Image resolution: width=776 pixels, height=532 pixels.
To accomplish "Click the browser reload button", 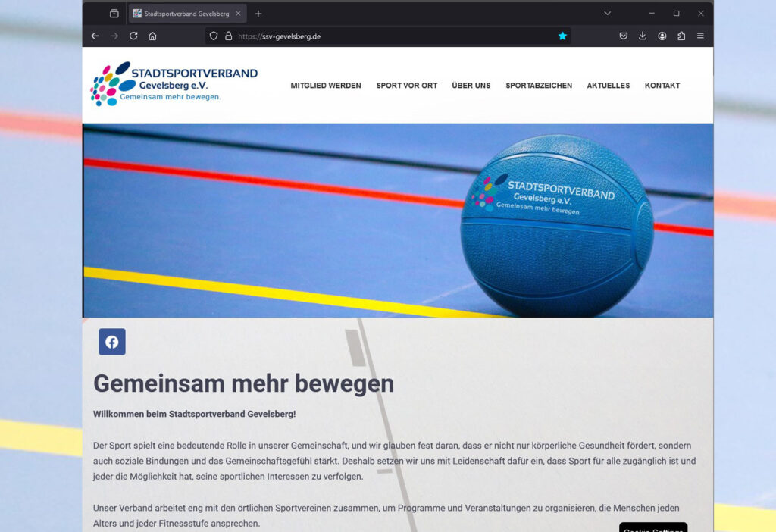I will tap(133, 36).
